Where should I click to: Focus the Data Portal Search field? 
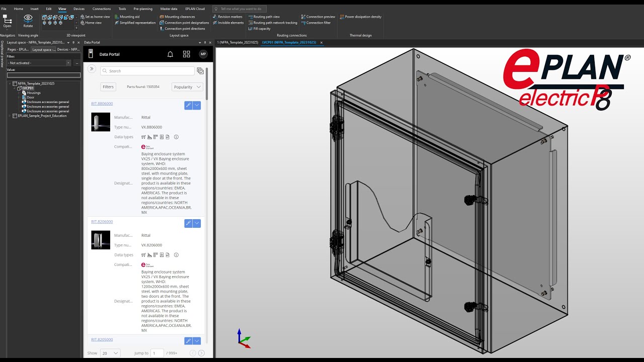point(147,71)
